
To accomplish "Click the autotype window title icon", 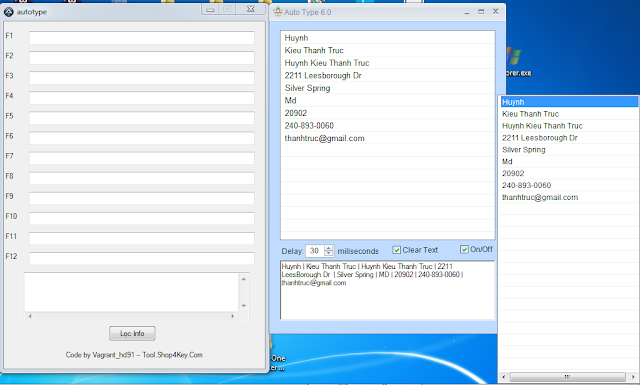I will coord(9,12).
